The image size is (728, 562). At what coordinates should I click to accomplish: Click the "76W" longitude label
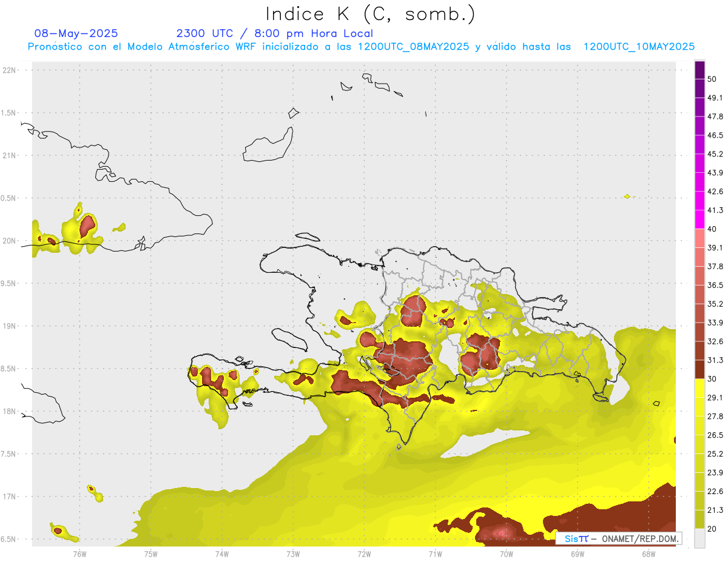pyautogui.click(x=79, y=554)
